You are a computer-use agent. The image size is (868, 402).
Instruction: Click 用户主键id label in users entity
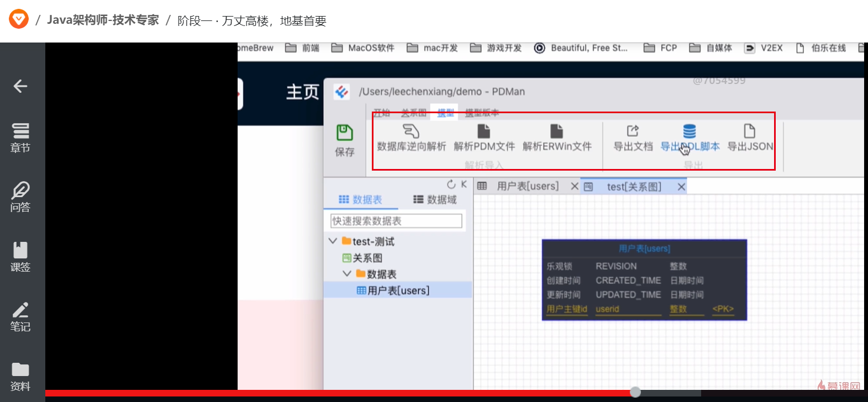click(x=567, y=309)
